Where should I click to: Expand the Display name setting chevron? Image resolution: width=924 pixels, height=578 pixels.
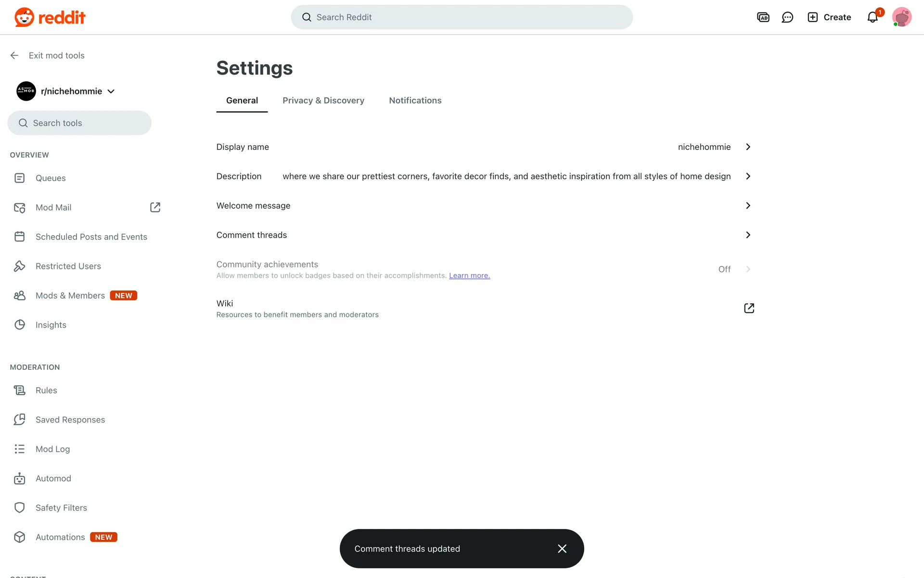pyautogui.click(x=748, y=147)
